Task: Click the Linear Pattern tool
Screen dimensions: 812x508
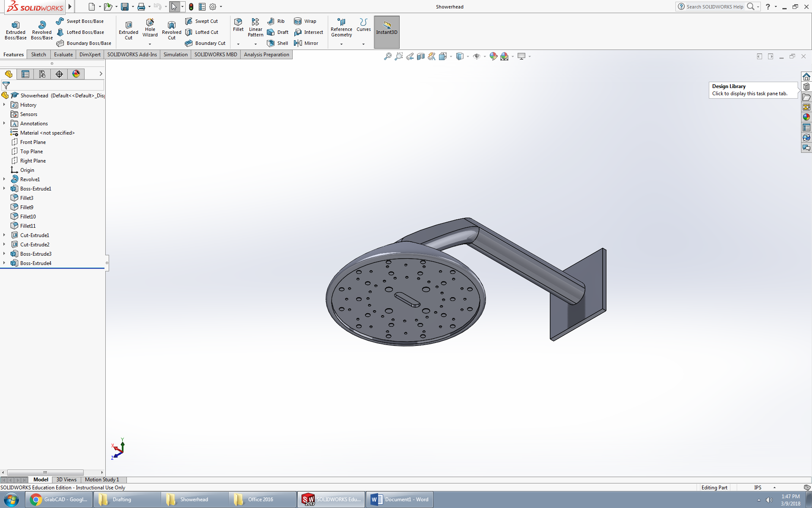Action: coord(255,28)
